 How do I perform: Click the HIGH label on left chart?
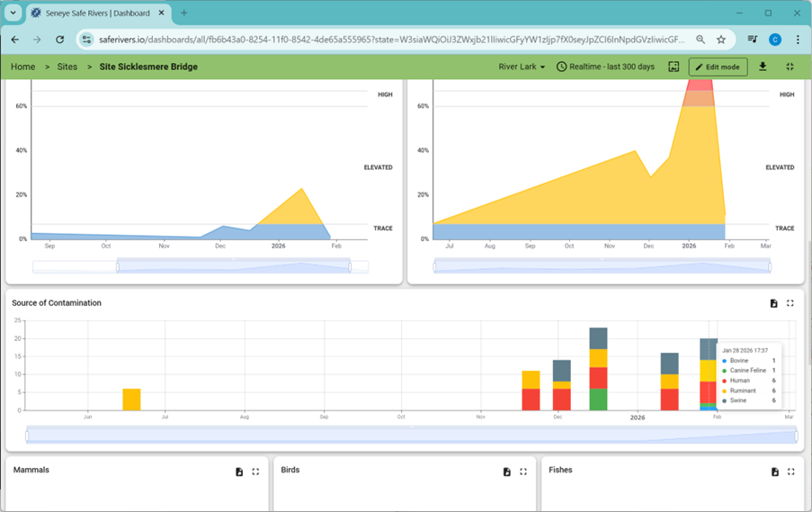385,94
